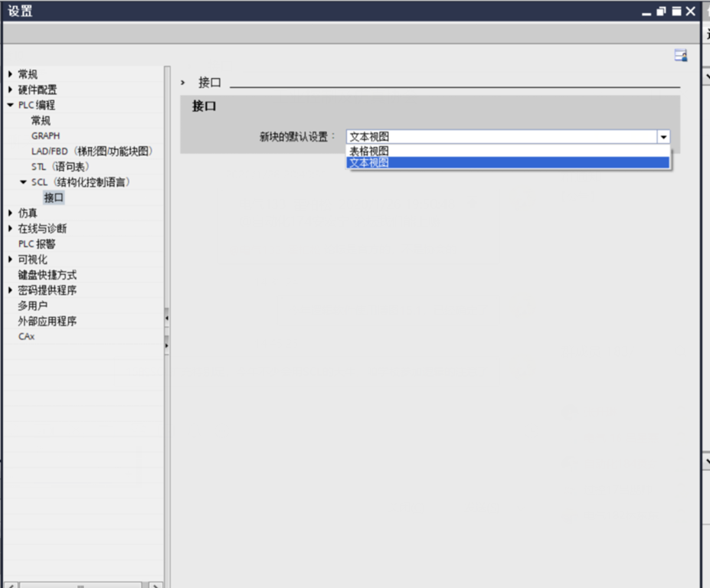The height and width of the screenshot is (588, 710).
Task: Expand the 常规 tree node
Action: pyautogui.click(x=9, y=73)
